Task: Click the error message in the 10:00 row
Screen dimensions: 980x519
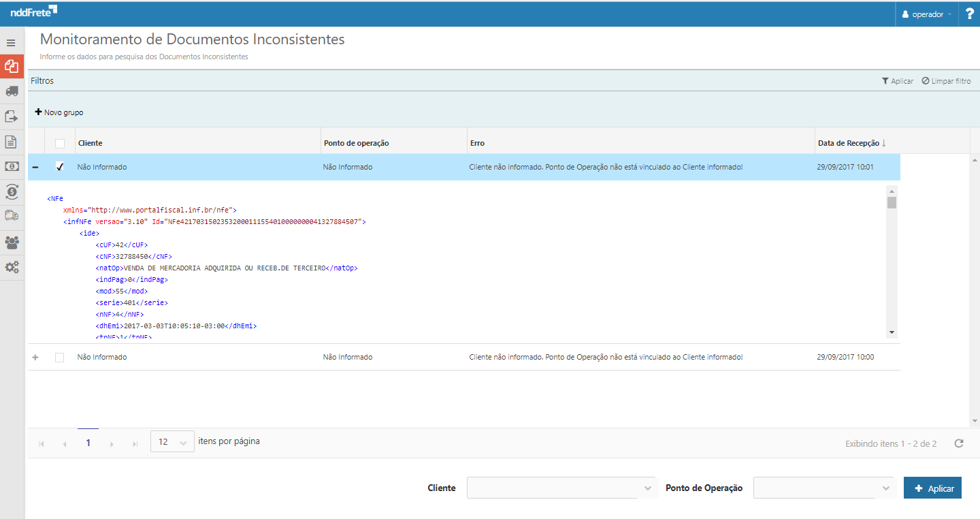Action: click(606, 357)
